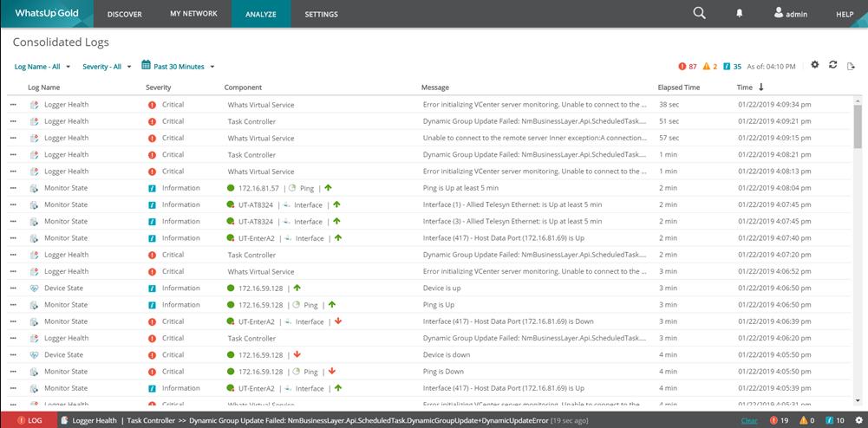Click the Clear link in status bar
The image size is (868, 428).
point(749,421)
